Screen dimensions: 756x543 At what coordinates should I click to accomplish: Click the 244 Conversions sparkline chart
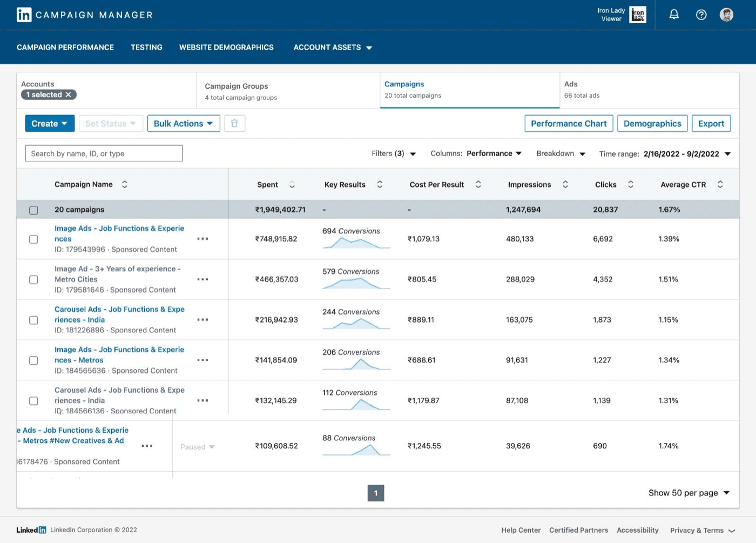tap(356, 324)
